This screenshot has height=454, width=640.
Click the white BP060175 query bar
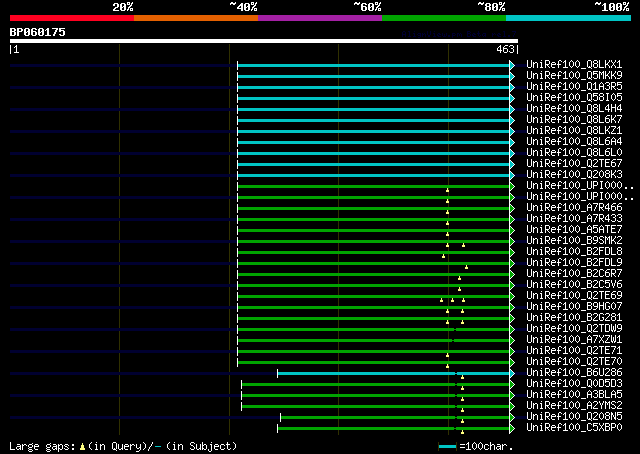pyautogui.click(x=264, y=41)
